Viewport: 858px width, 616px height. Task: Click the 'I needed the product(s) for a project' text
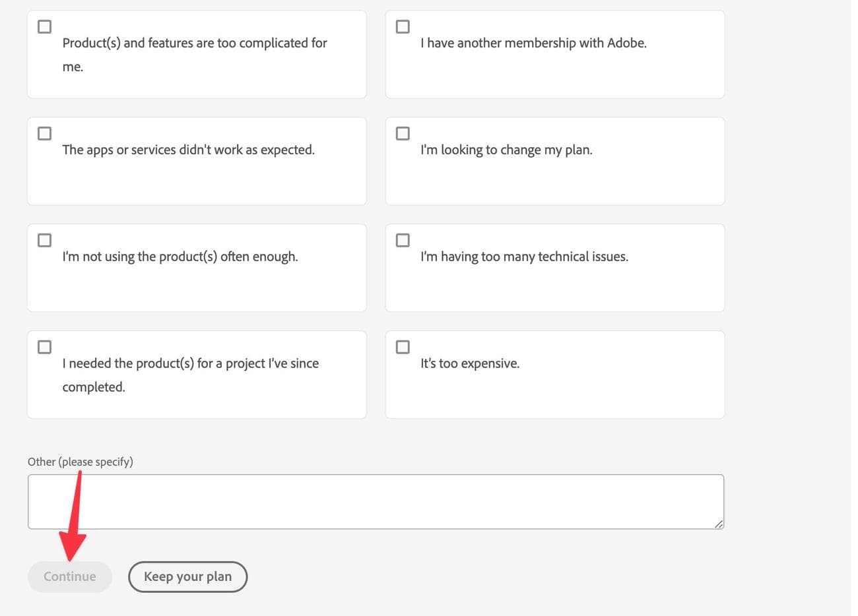(x=190, y=363)
